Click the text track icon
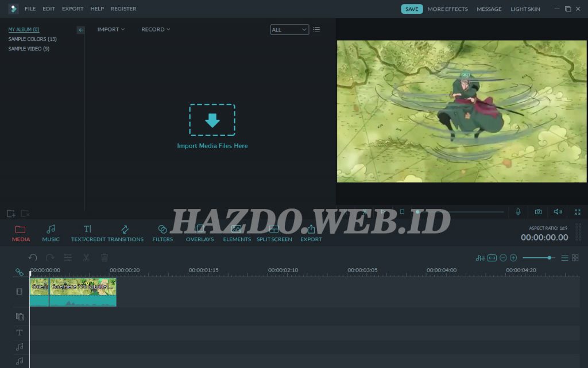Viewport: 588px width, 368px height. click(x=20, y=332)
